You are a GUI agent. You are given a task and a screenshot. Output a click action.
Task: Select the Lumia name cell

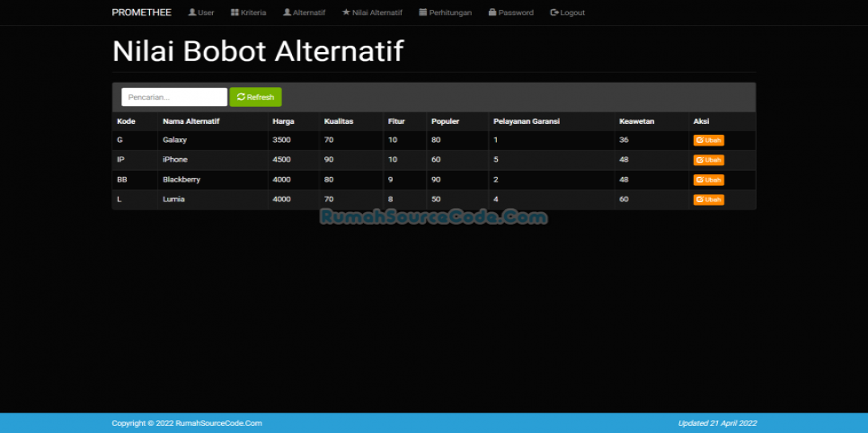click(x=173, y=199)
